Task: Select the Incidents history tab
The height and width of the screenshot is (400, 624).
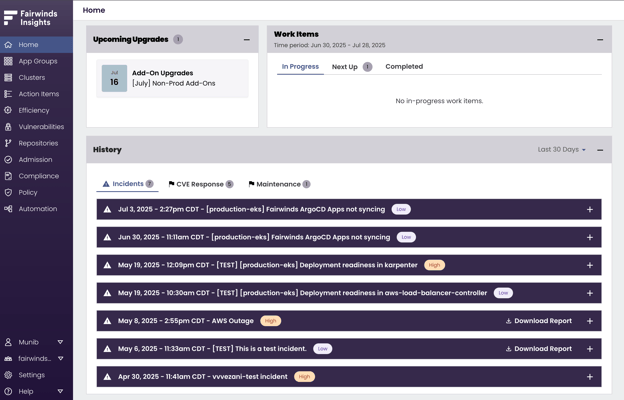Action: [x=127, y=184]
